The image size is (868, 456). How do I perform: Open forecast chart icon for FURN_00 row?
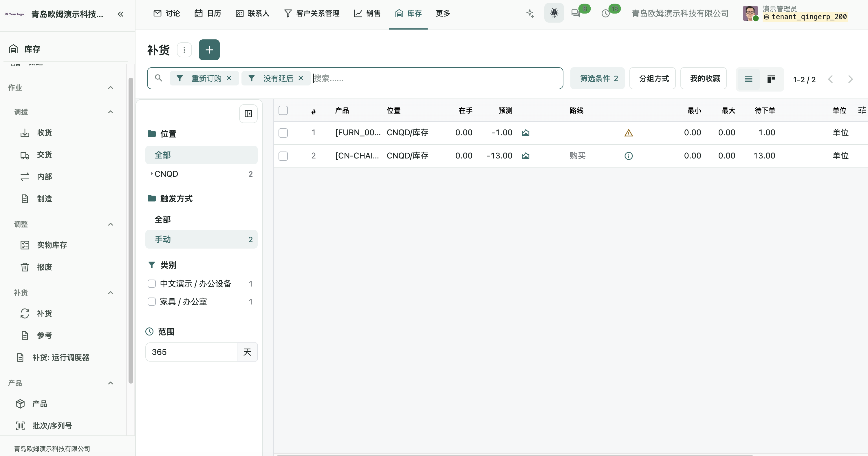coord(526,133)
